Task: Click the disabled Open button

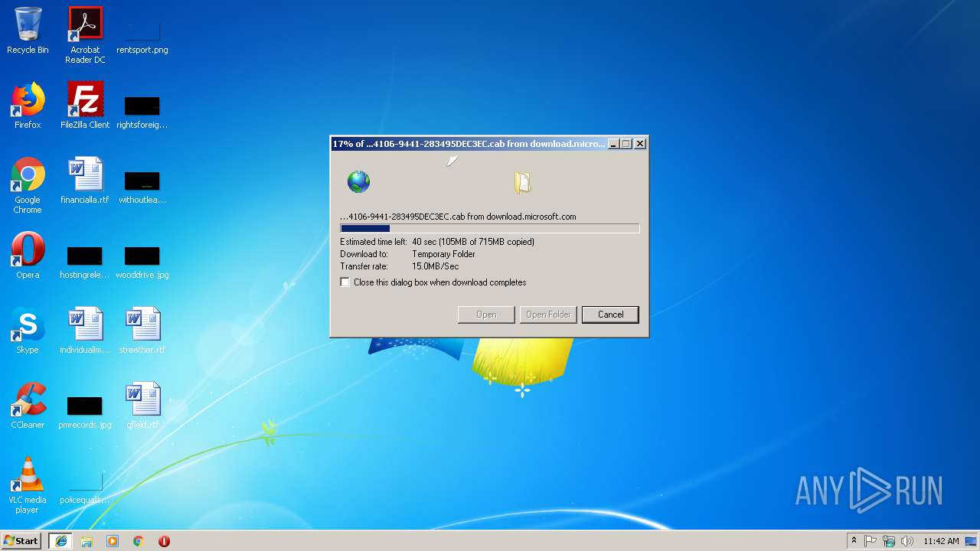Action: click(486, 315)
